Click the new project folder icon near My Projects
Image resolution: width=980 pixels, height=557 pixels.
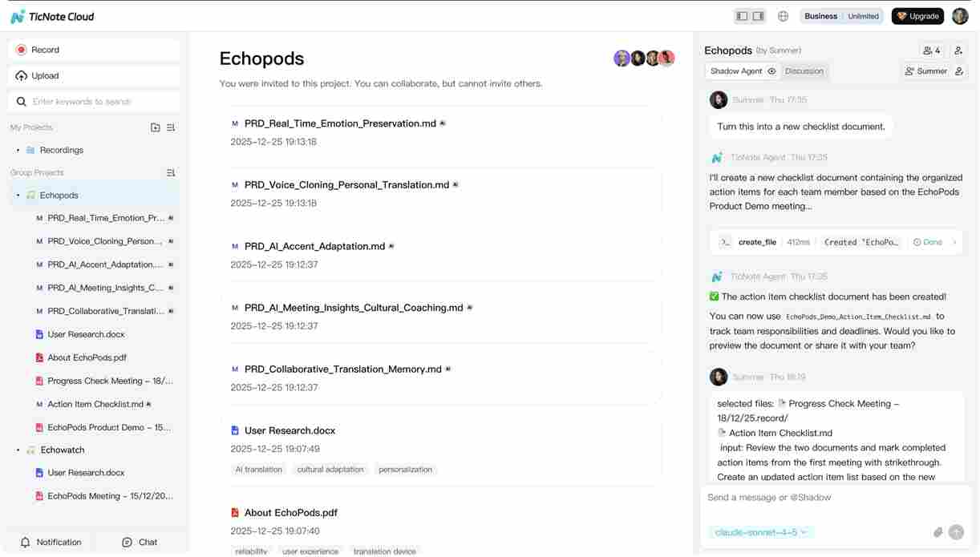coord(155,127)
